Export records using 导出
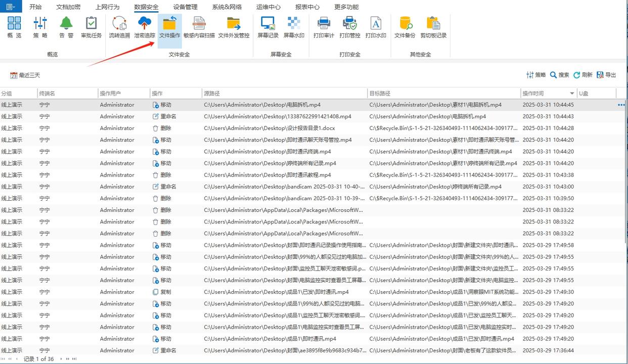The image size is (628, 364). click(x=606, y=74)
